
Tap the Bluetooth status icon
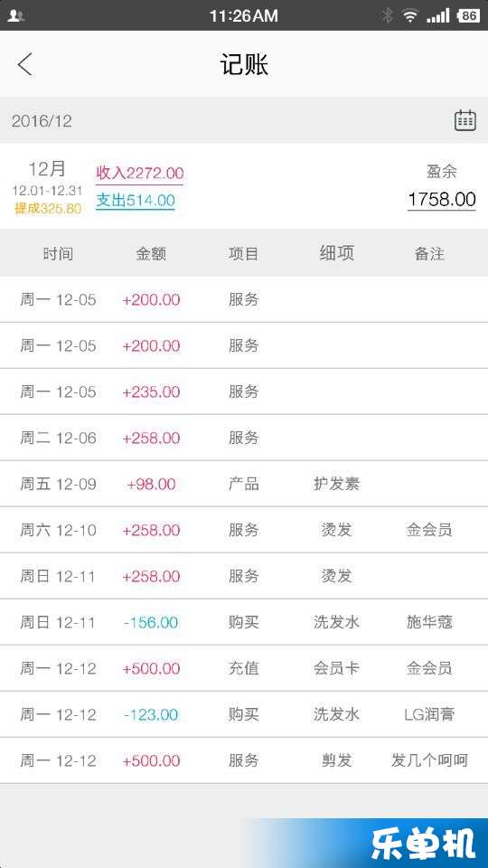coord(388,15)
